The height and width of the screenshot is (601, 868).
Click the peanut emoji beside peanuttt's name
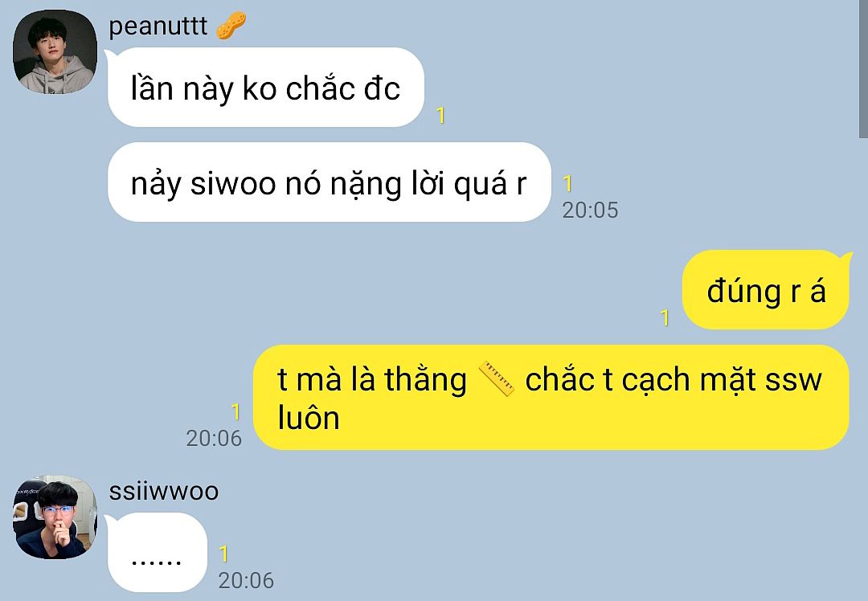pos(231,26)
